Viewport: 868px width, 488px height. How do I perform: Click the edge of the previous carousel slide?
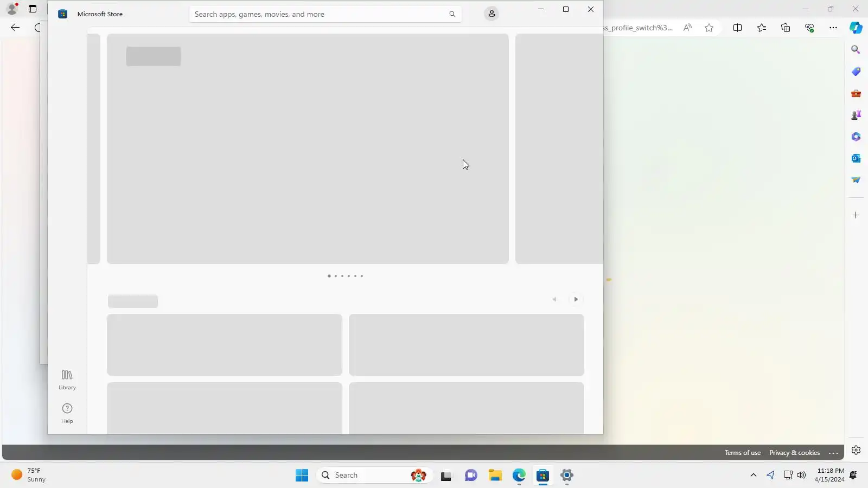point(94,149)
